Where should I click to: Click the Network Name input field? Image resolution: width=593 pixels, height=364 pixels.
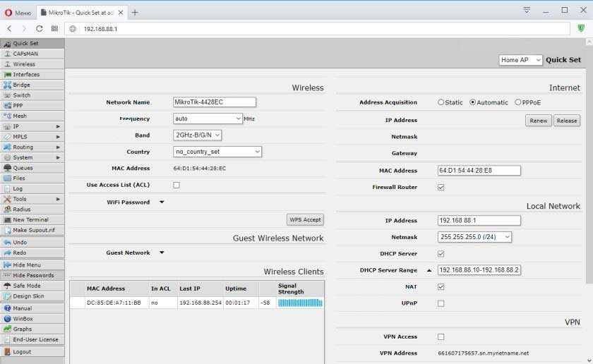click(214, 102)
